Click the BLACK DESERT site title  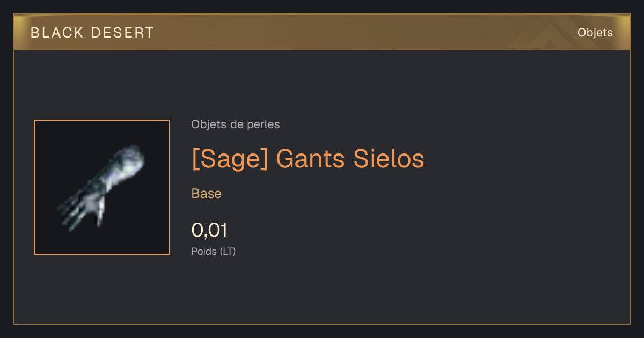pos(92,33)
